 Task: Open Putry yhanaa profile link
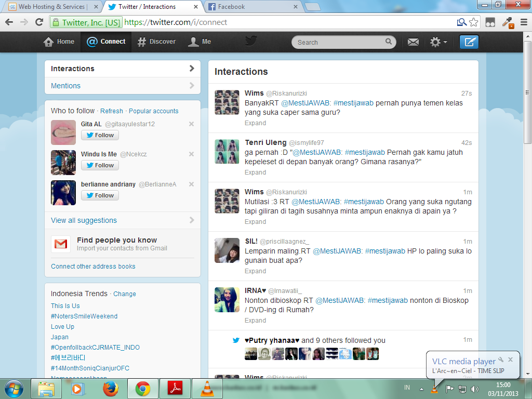coord(272,340)
